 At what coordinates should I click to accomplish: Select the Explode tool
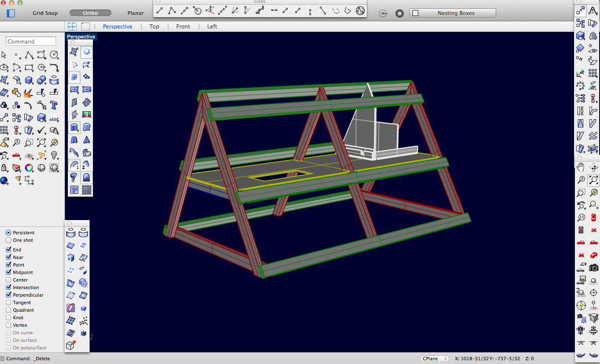[28, 92]
